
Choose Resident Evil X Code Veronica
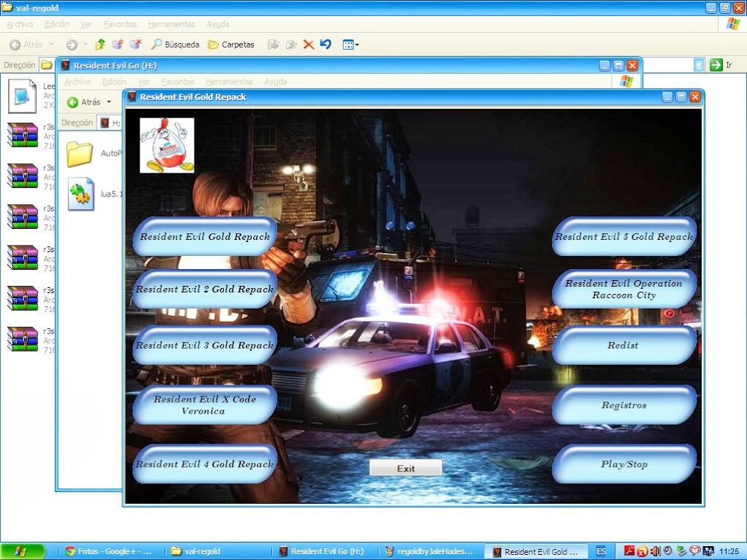[205, 405]
